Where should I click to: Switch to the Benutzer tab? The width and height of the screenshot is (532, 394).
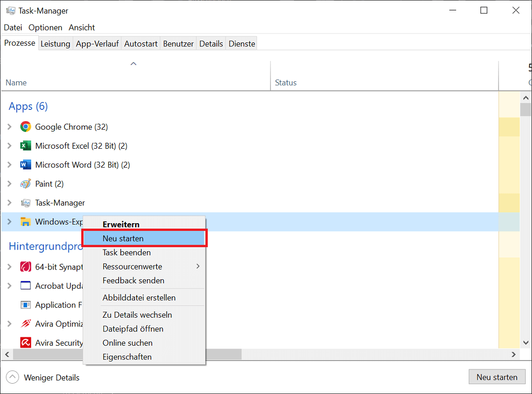click(178, 44)
